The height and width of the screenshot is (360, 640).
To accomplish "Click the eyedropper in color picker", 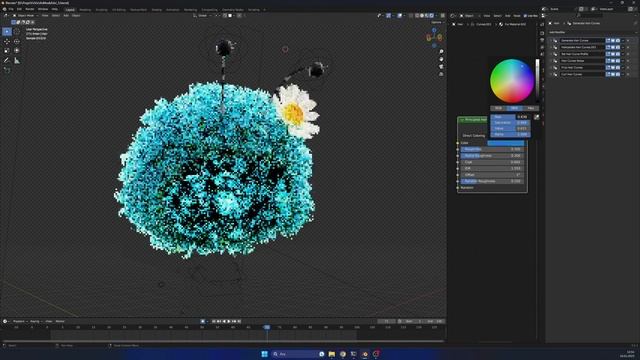I will [536, 117].
